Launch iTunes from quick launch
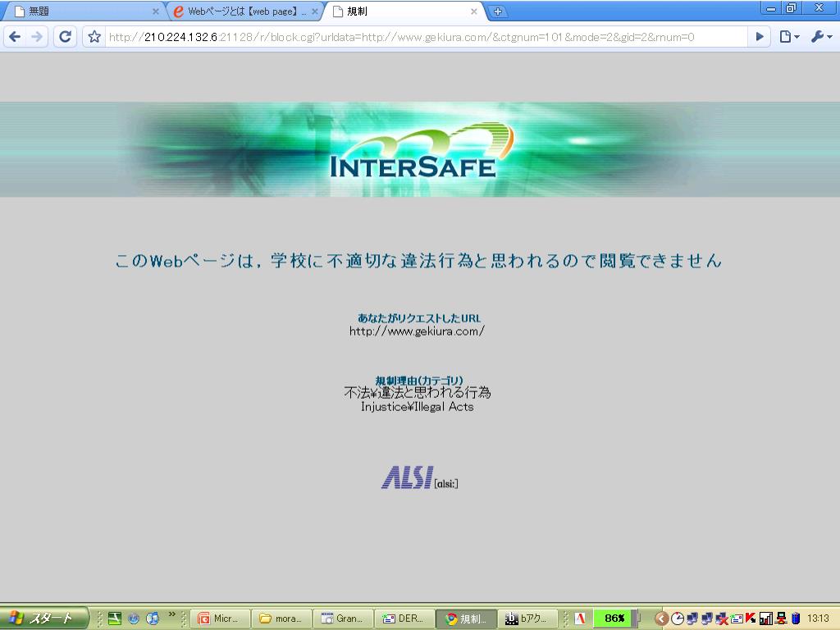Screen dimensions: 840x630 [153, 619]
